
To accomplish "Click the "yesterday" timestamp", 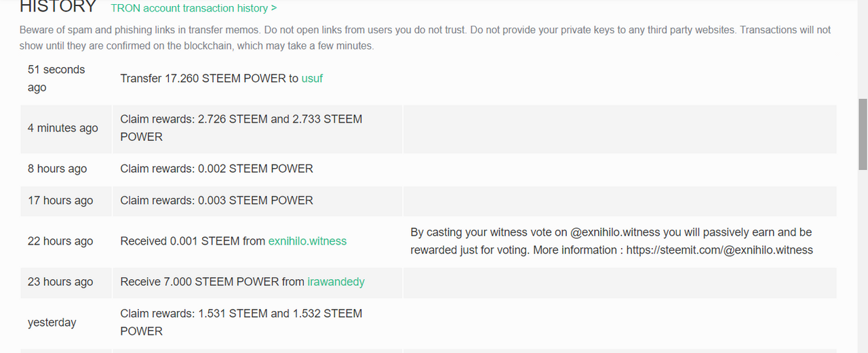I will [x=52, y=323].
